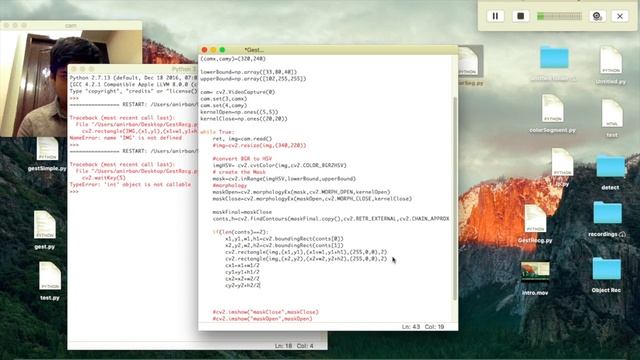Viewport: 640px width, 360px height.
Task: Click the cam webcam window title bar
Action: tap(71, 25)
